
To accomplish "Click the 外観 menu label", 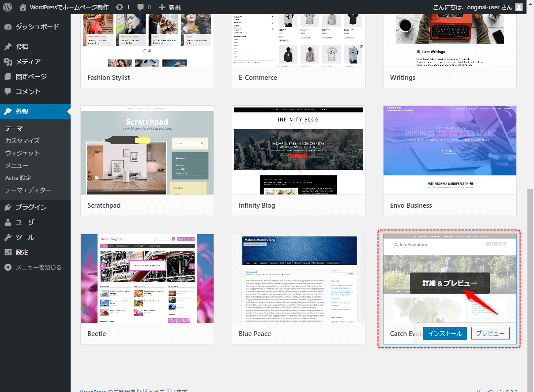I will click(x=22, y=112).
